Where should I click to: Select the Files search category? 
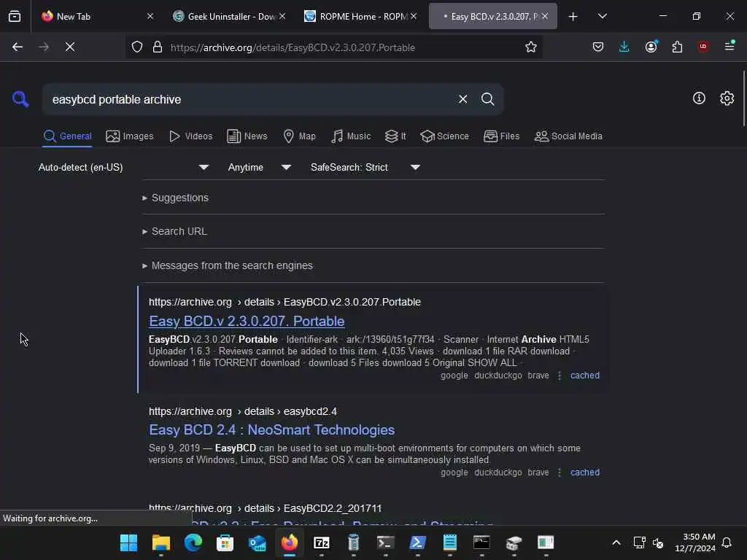pyautogui.click(x=501, y=136)
